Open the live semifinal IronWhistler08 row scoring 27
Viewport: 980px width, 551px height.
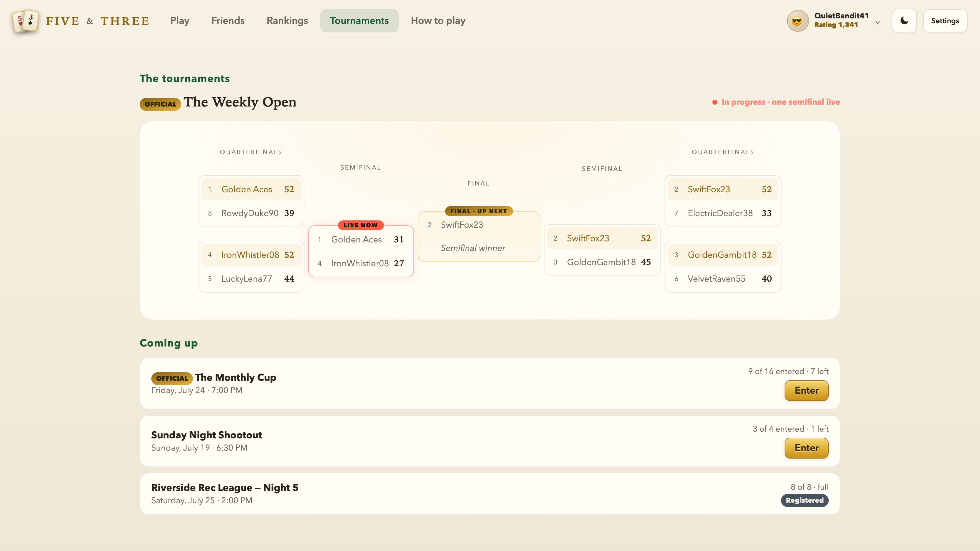361,264
